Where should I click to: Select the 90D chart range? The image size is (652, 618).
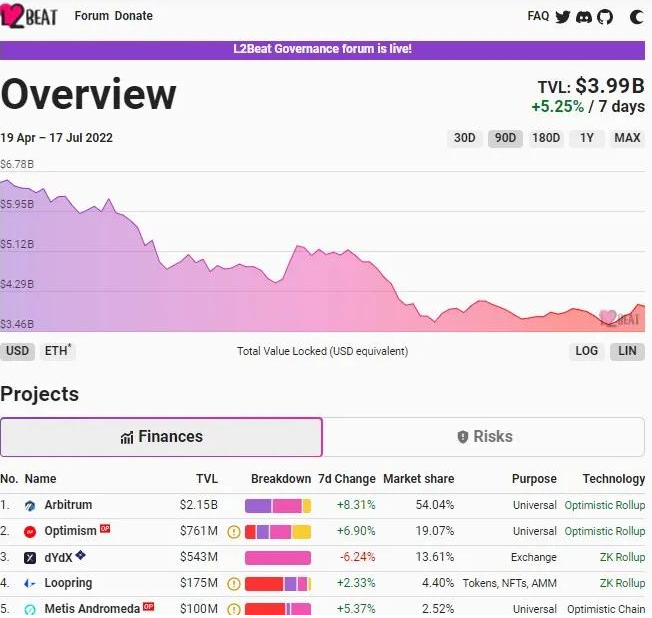tap(505, 138)
